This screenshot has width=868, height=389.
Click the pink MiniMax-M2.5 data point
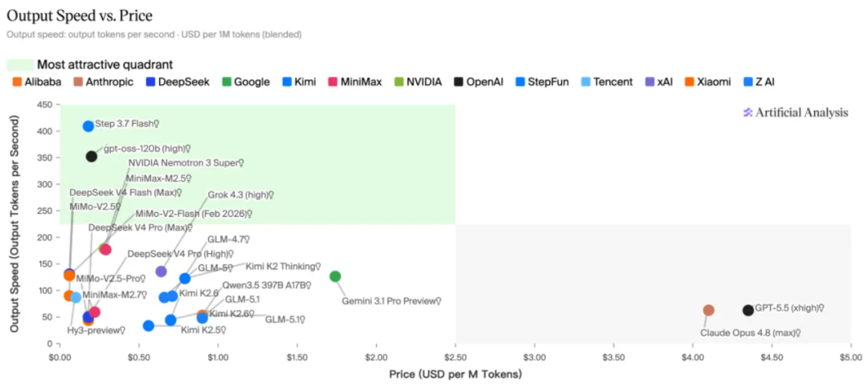click(x=105, y=250)
